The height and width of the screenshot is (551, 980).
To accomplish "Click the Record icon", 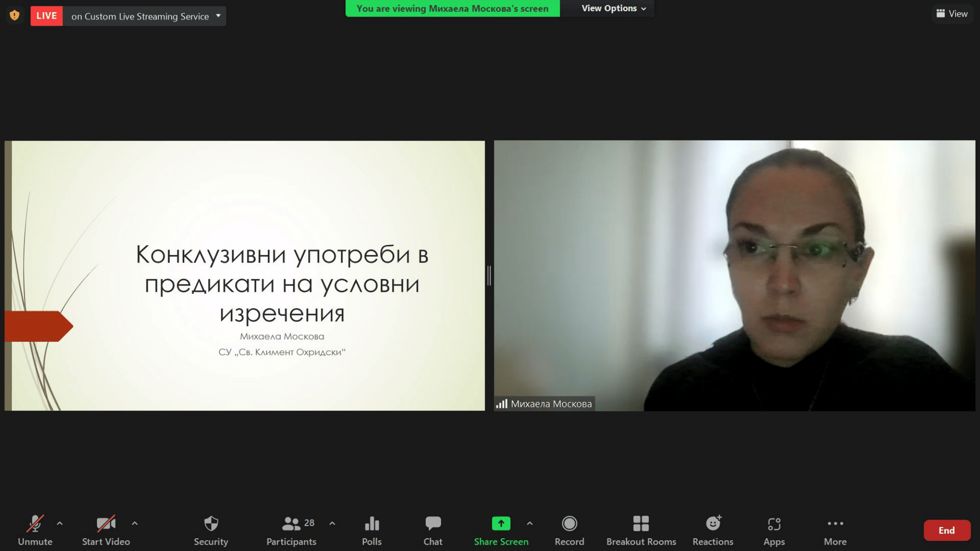I will point(569,524).
